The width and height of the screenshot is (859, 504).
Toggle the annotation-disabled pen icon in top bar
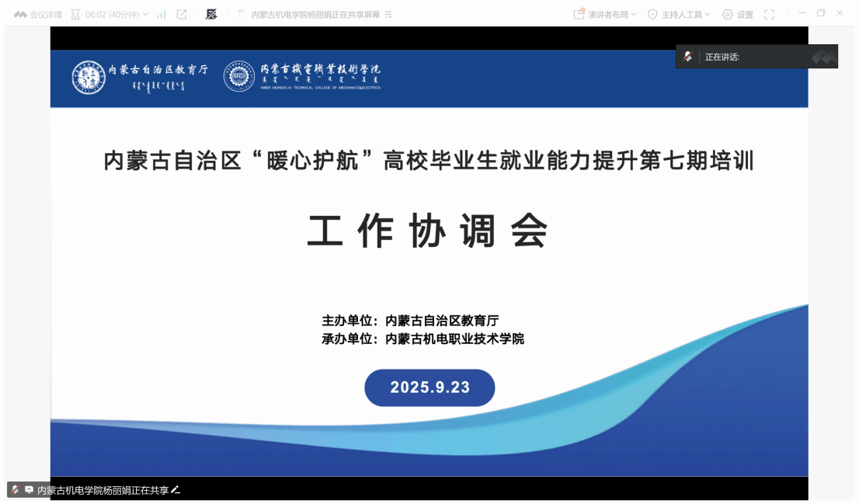(x=211, y=14)
